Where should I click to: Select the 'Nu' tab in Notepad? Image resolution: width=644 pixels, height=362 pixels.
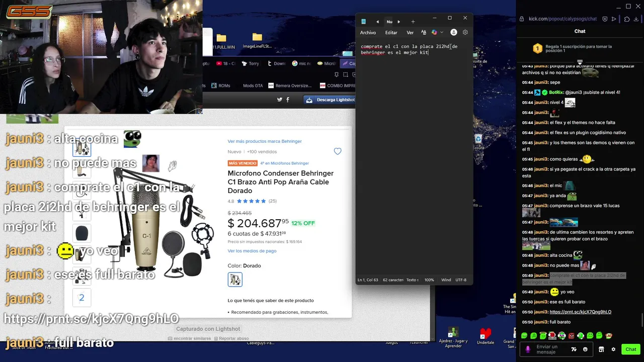click(389, 22)
